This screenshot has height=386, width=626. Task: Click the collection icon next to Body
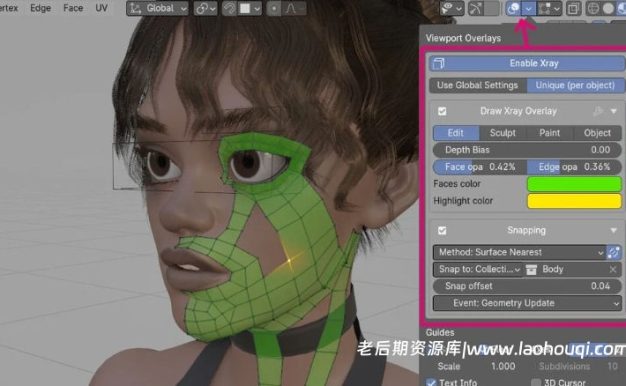(531, 270)
